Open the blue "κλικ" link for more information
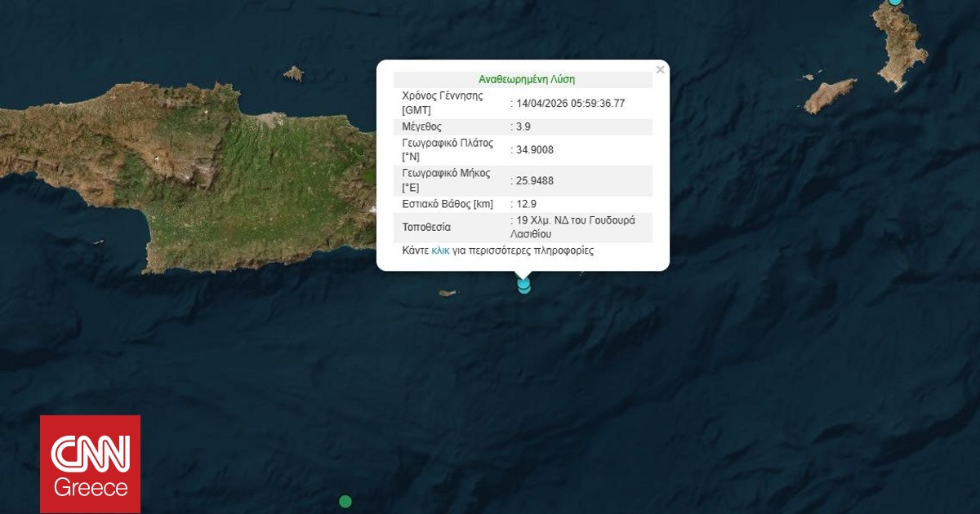This screenshot has height=514, width=980. click(440, 251)
